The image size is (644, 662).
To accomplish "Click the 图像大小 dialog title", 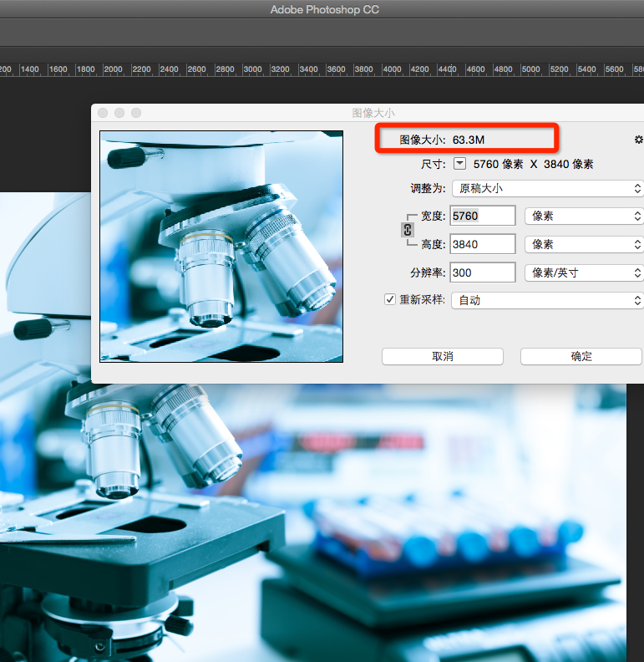I will pyautogui.click(x=373, y=113).
